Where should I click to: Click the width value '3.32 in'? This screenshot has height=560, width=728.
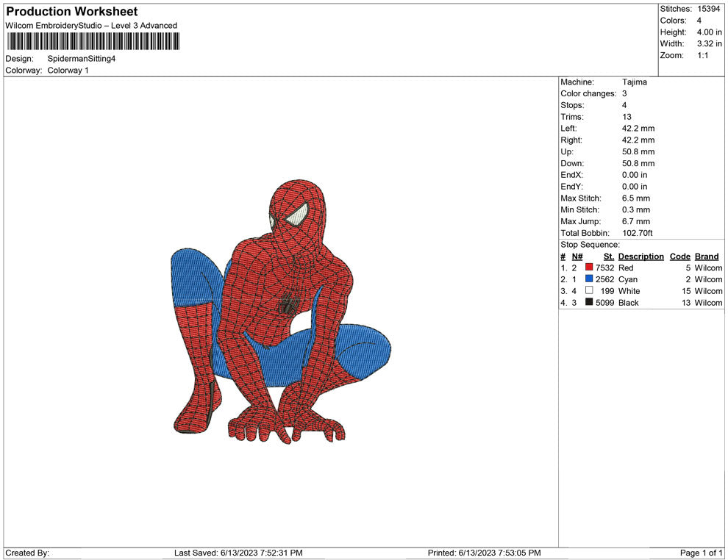710,43
